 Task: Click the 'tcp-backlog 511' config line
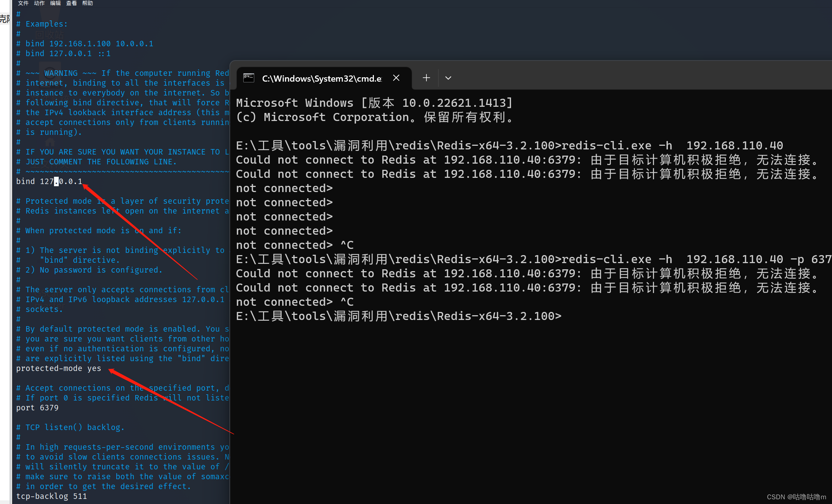click(x=51, y=496)
